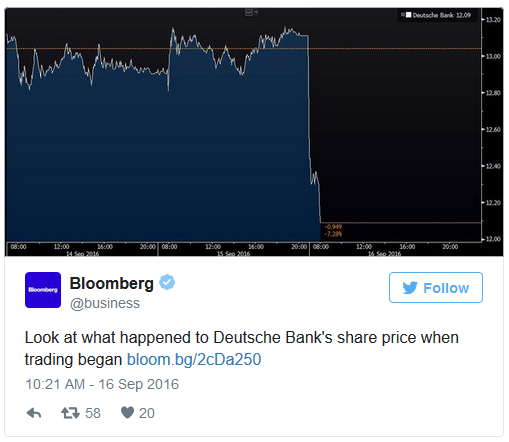This screenshot has height=442, width=509.
Task: Click the legend grip handle beside Deutsche Bank
Action: coord(403,15)
